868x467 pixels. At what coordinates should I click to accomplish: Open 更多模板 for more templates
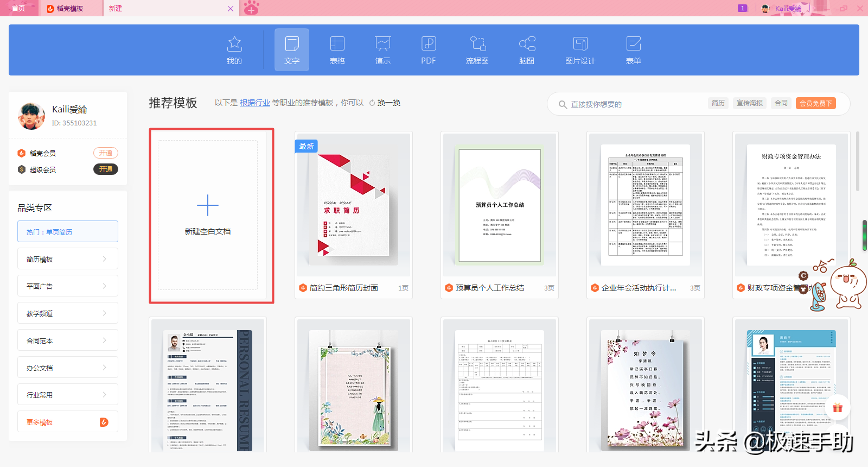tap(68, 422)
